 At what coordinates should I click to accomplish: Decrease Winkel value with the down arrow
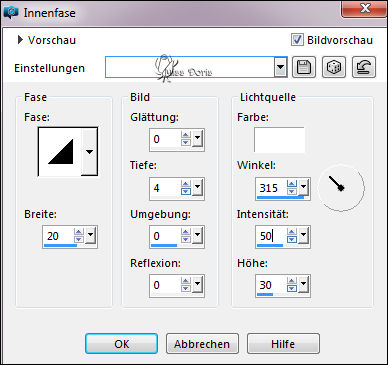[292, 191]
